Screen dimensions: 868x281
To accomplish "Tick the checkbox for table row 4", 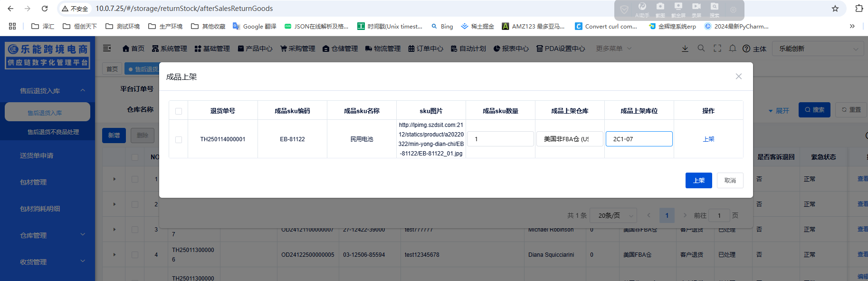I will pyautogui.click(x=135, y=255).
